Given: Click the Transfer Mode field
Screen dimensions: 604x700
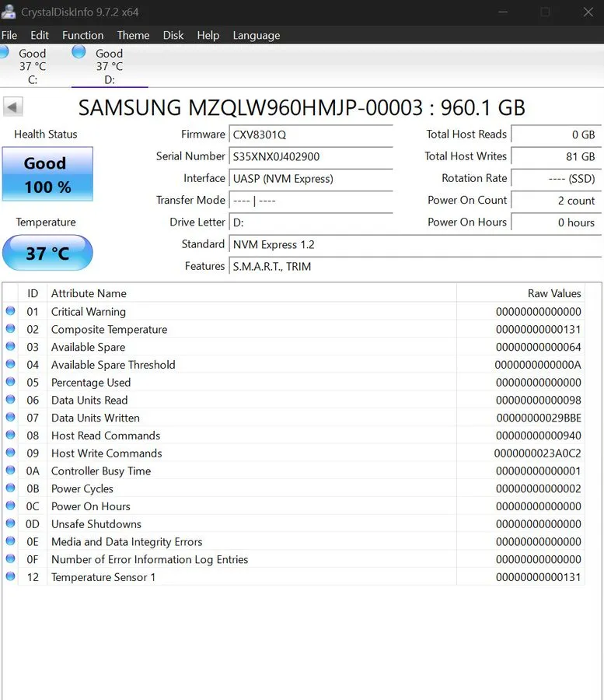Looking at the screenshot, I should [310, 201].
